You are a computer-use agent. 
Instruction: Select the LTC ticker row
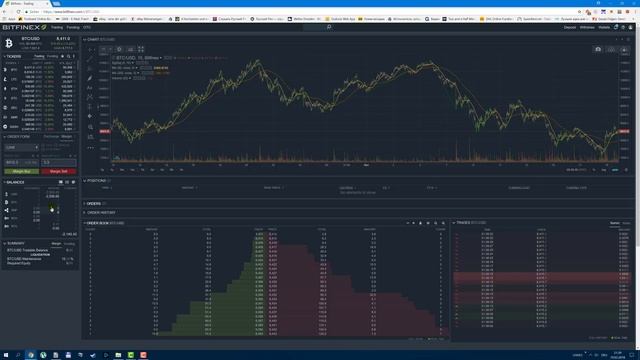[x=39, y=79]
